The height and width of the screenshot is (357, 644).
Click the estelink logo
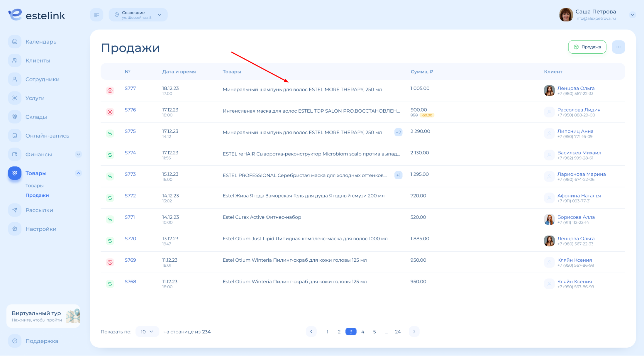(x=37, y=15)
